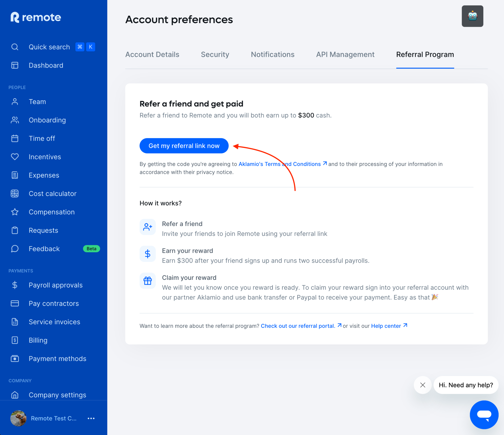Open Cost calculator via its icon

(x=15, y=194)
